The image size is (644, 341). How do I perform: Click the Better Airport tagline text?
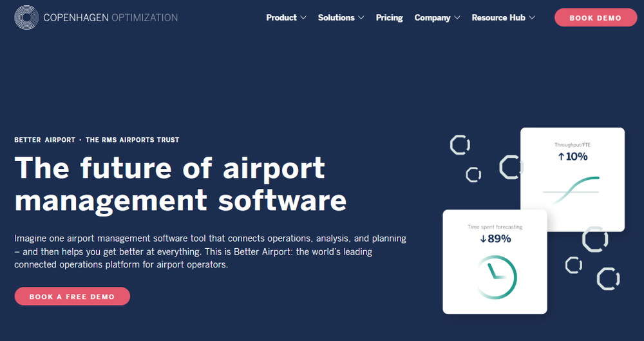coord(45,140)
